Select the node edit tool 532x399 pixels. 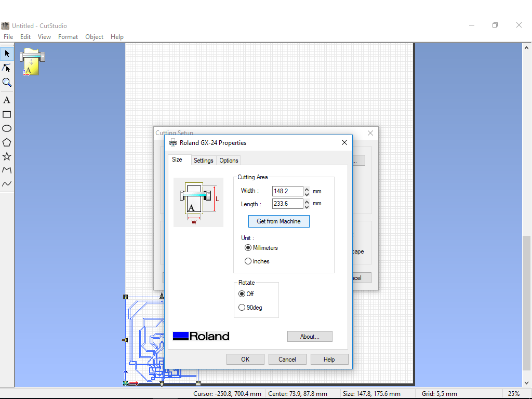click(x=7, y=68)
